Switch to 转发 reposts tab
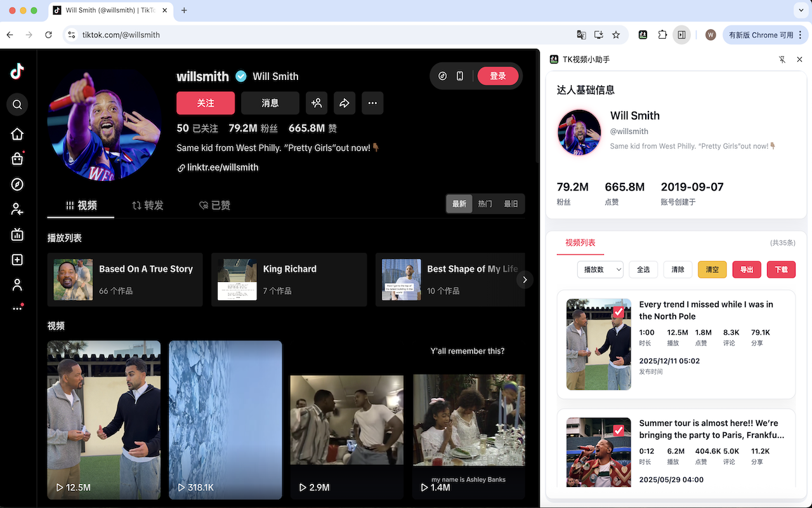 (x=147, y=205)
